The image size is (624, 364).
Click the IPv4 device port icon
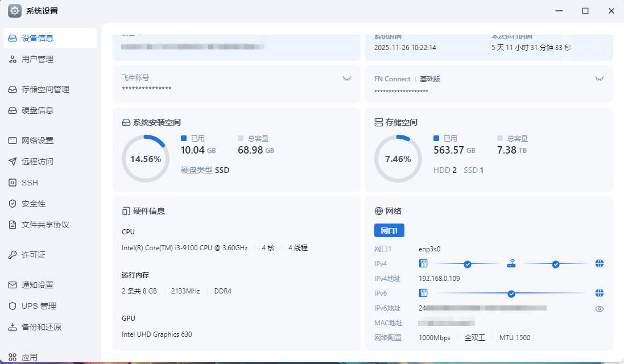423,263
